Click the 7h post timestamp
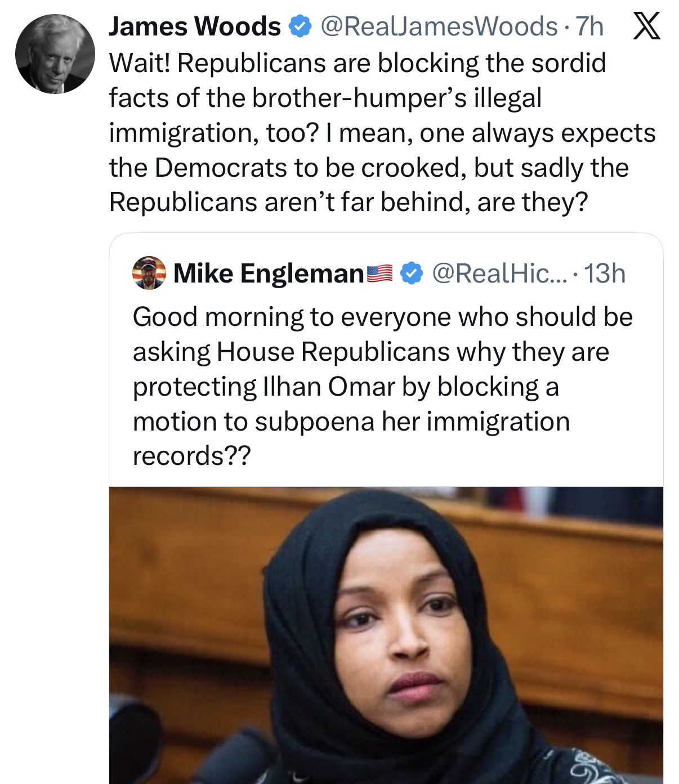The height and width of the screenshot is (784, 679). point(590,26)
